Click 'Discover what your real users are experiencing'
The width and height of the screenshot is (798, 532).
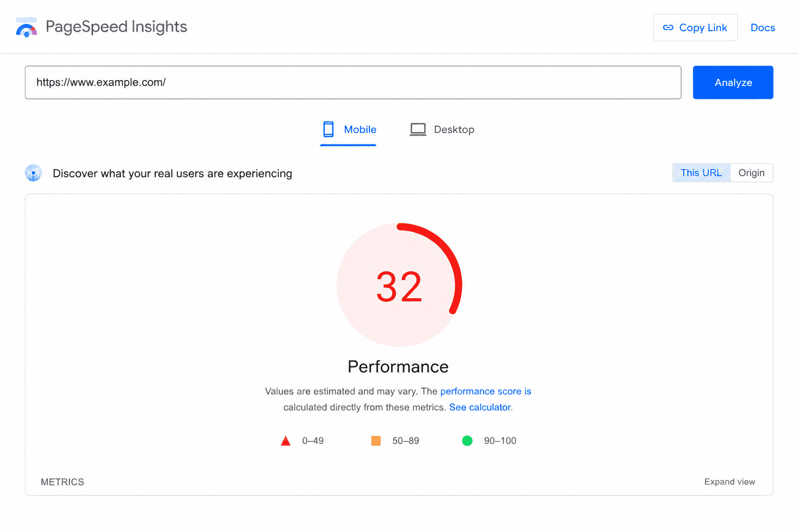click(172, 174)
